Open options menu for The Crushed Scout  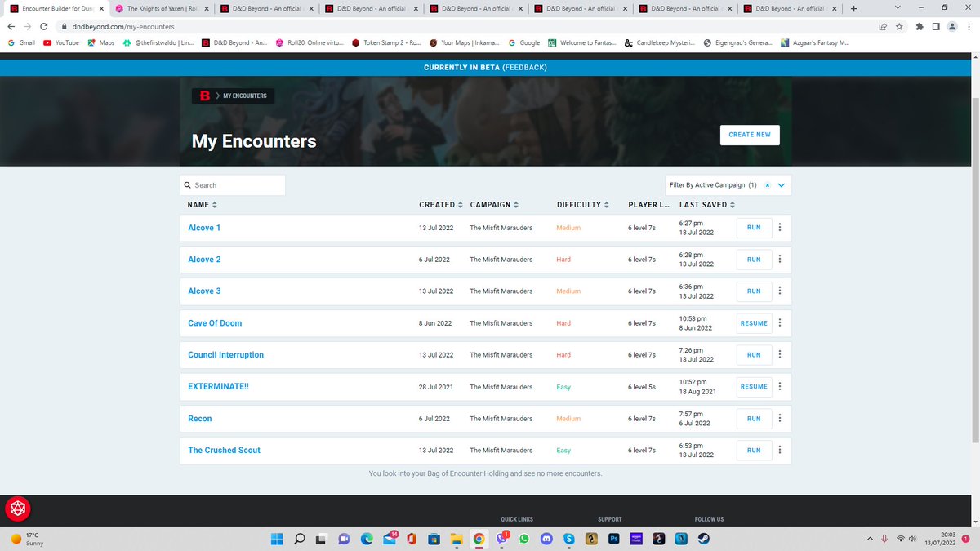tap(780, 451)
